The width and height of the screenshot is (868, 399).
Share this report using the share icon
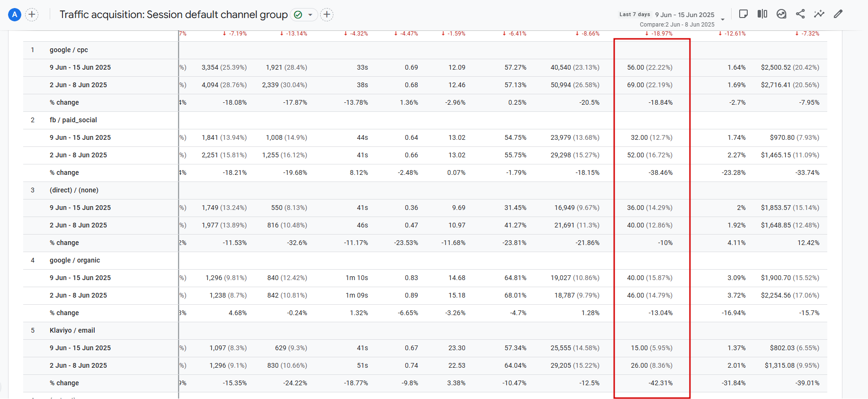800,14
